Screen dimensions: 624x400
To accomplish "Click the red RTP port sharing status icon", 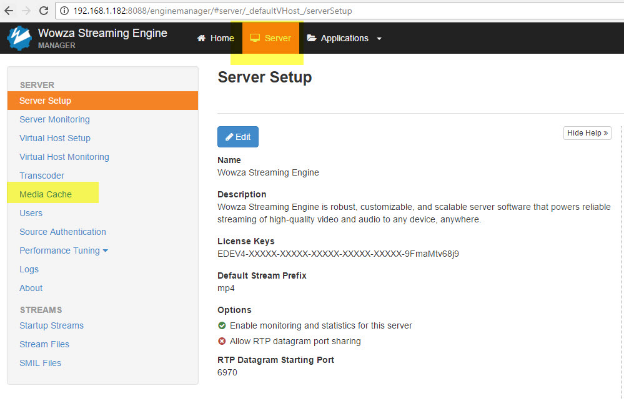I will coord(222,341).
